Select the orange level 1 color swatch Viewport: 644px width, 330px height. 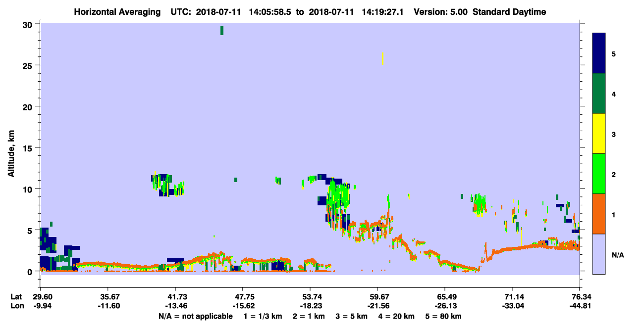(x=599, y=214)
